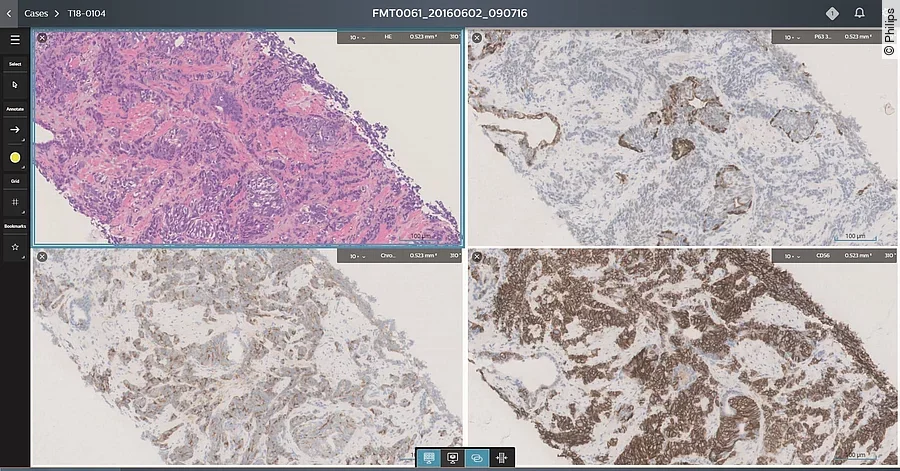900x471 pixels.
Task: Choose the arrow annotation tool
Action: point(15,130)
